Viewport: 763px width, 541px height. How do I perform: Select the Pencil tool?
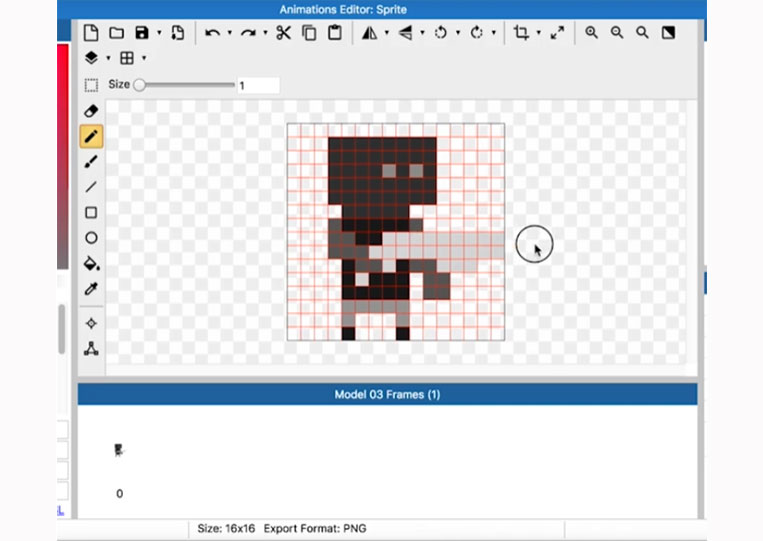click(x=91, y=136)
